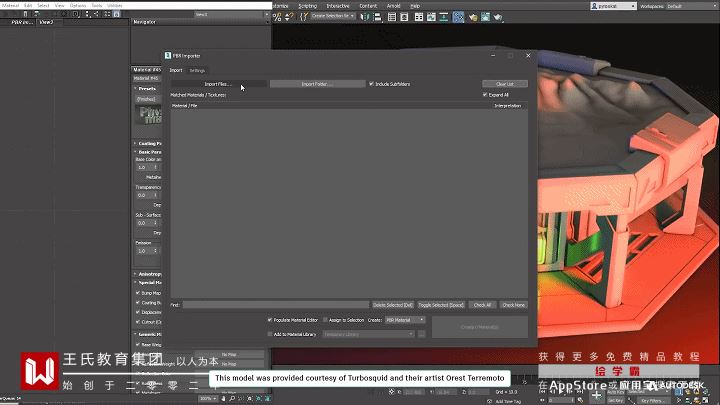Click Import Folder button
This screenshot has width=720, height=405.
point(317,84)
